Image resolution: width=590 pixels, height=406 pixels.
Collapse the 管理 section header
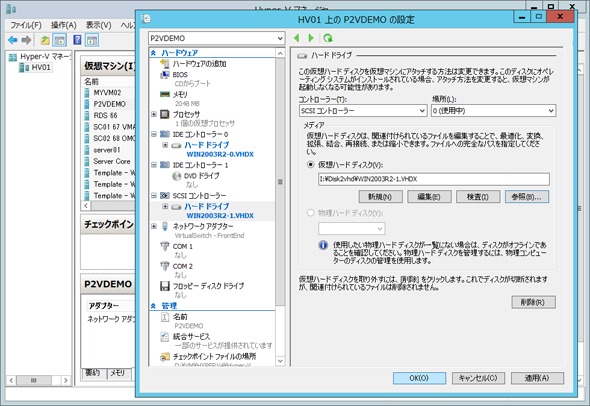tap(154, 306)
